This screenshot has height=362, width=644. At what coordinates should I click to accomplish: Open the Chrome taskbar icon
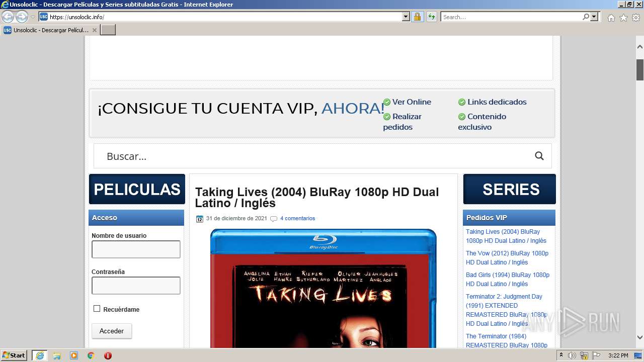[x=91, y=355]
